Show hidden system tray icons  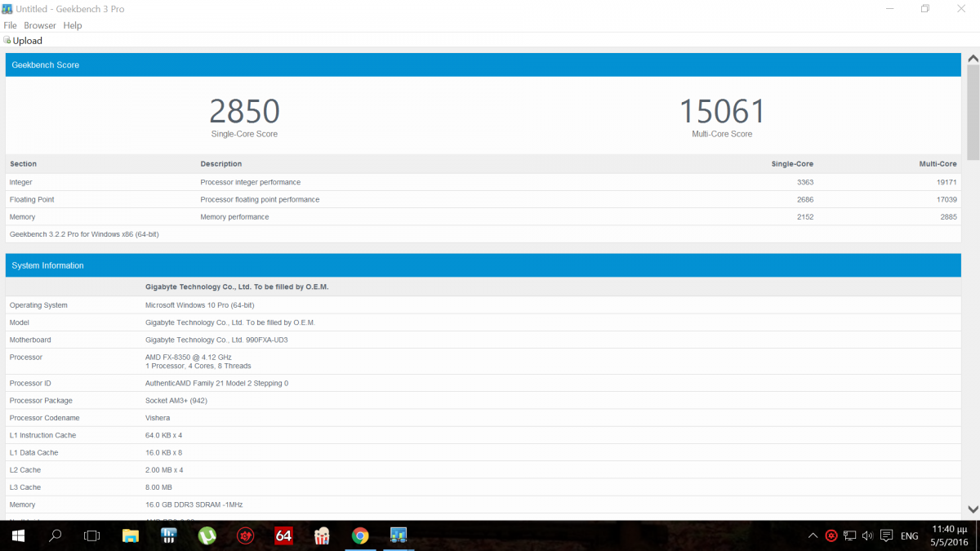(813, 535)
